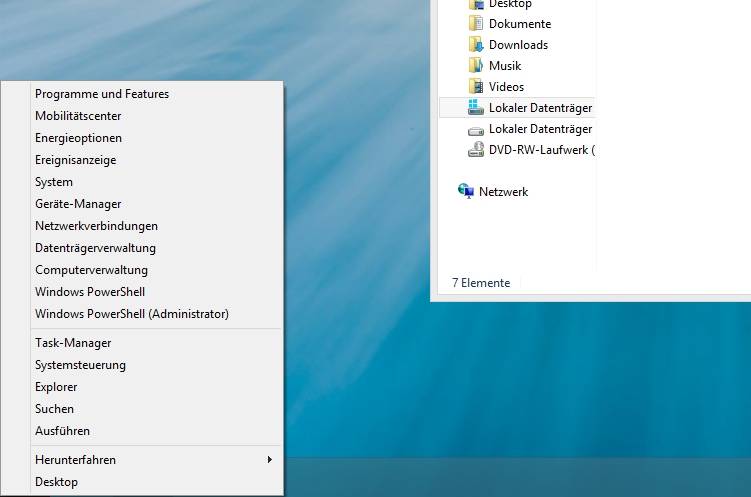Screen dimensions: 751x497
Task: Click the Windows drive icon of Lokaler Datenträger
Action: click(476, 107)
